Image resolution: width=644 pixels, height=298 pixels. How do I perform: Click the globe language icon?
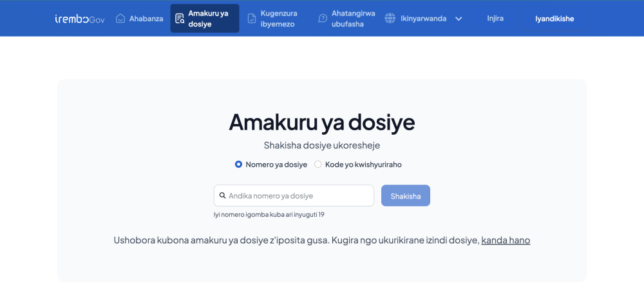point(390,19)
